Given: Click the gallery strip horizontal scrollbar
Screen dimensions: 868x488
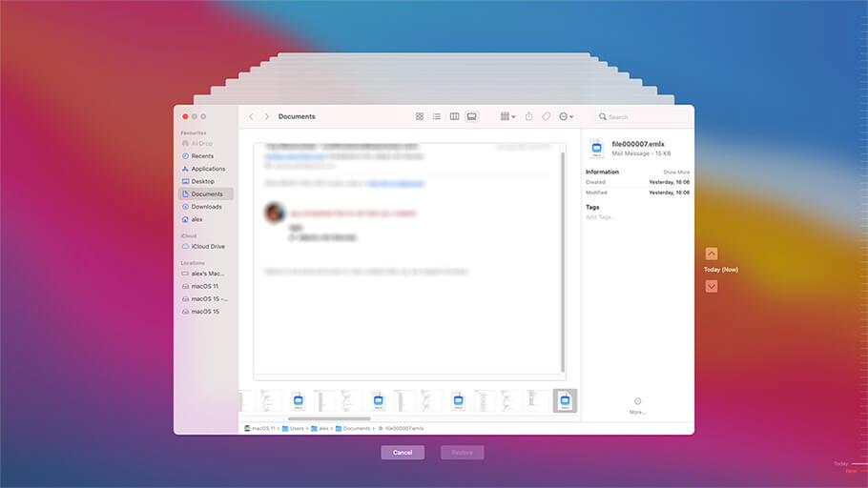Looking at the screenshot, I should pos(329,418).
